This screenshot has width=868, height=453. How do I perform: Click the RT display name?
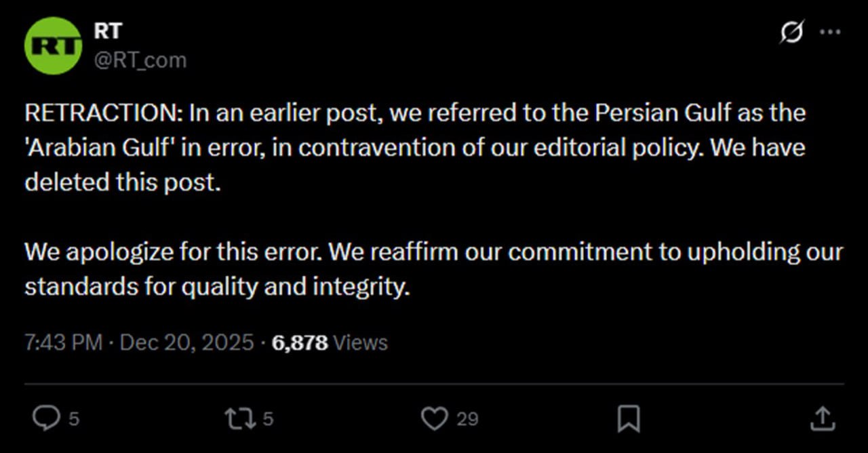(x=108, y=31)
